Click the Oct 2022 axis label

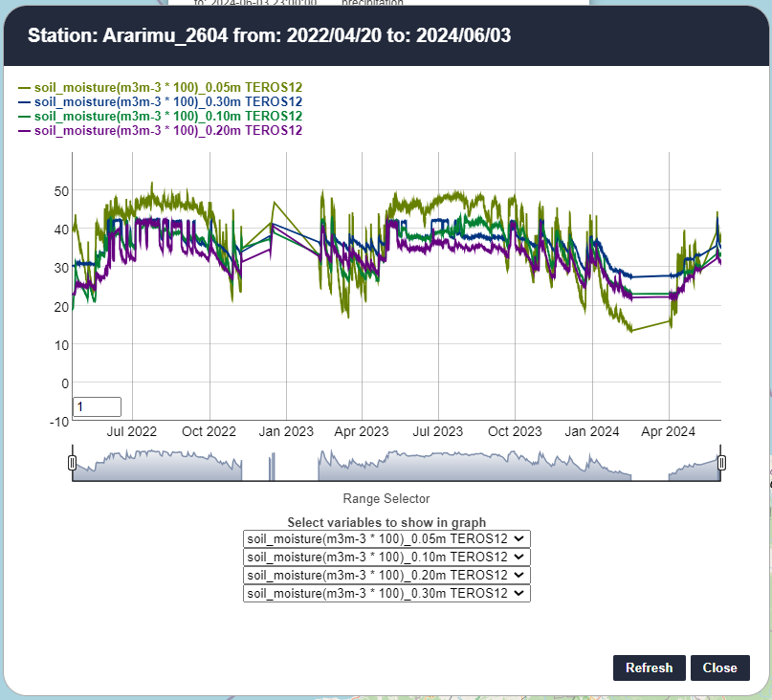click(209, 431)
